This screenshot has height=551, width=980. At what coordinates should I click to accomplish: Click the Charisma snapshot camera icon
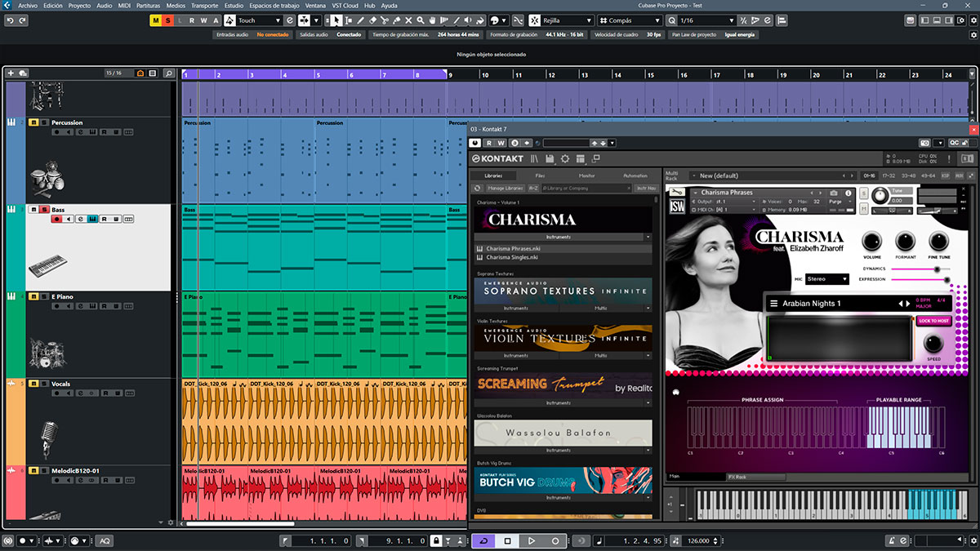click(834, 193)
